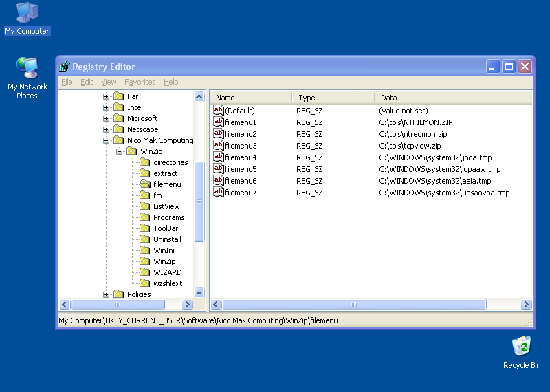Select the child WinZip key below WinIni
550x392 pixels.
click(x=164, y=261)
